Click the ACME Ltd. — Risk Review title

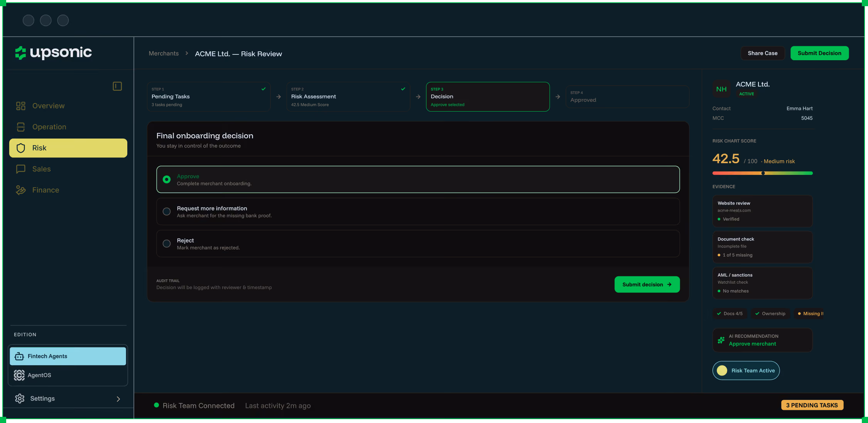(x=238, y=54)
